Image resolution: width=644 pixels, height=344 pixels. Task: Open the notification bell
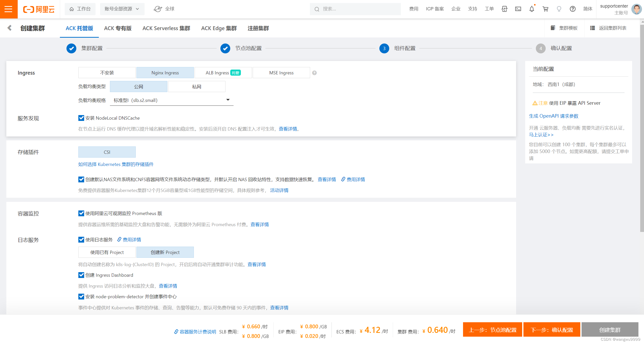coord(532,9)
